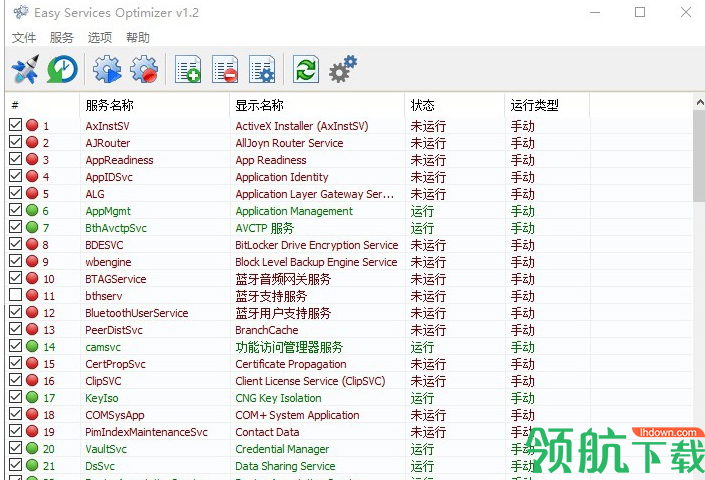Click the gear with play arrow start service icon
The height and width of the screenshot is (480, 705).
[107, 69]
